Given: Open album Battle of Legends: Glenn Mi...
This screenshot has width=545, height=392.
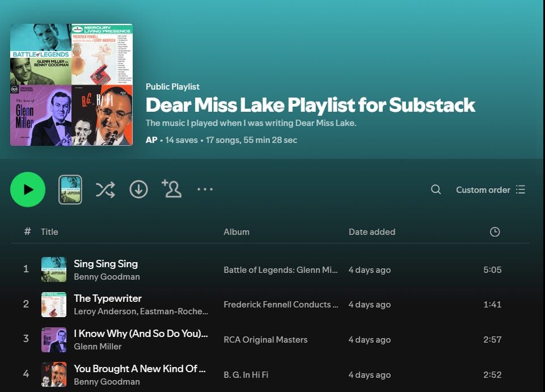Looking at the screenshot, I should [281, 270].
